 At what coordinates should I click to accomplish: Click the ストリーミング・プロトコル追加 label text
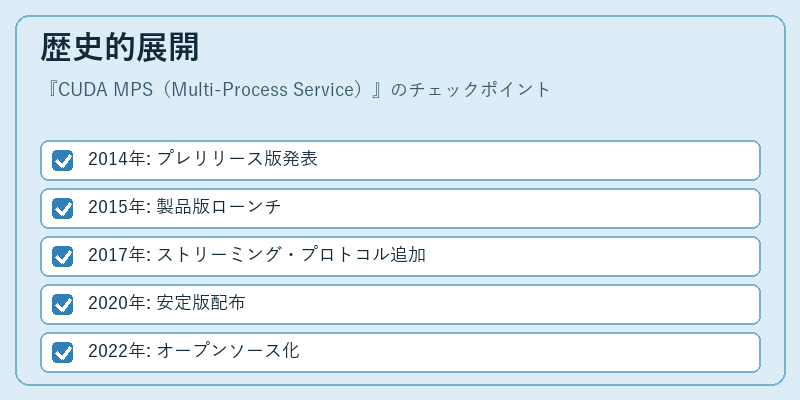point(291,255)
